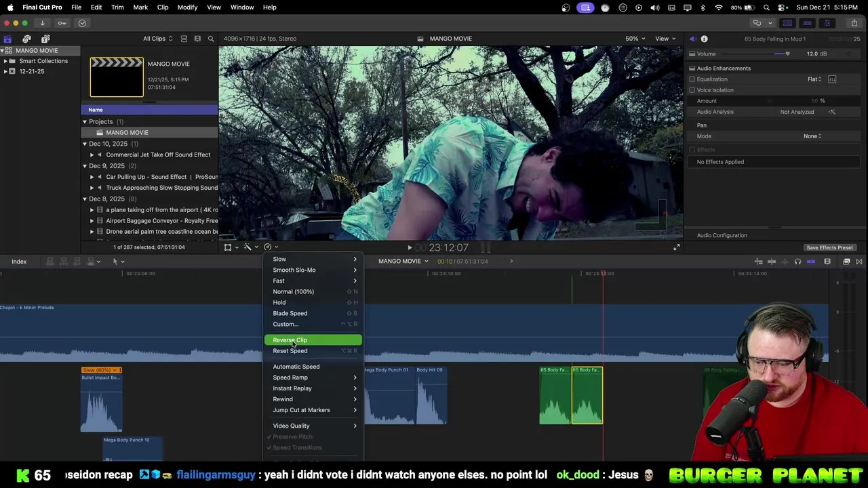Show or hide the Browser panel
868x488 pixels.
click(x=787, y=23)
